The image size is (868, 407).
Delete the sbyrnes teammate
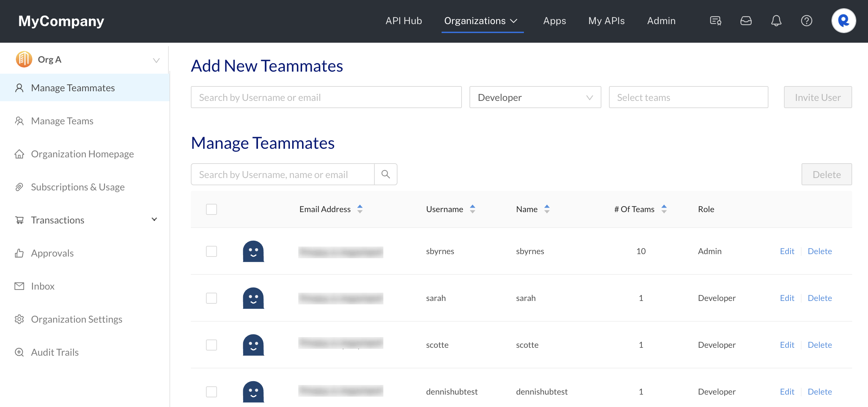[820, 251]
